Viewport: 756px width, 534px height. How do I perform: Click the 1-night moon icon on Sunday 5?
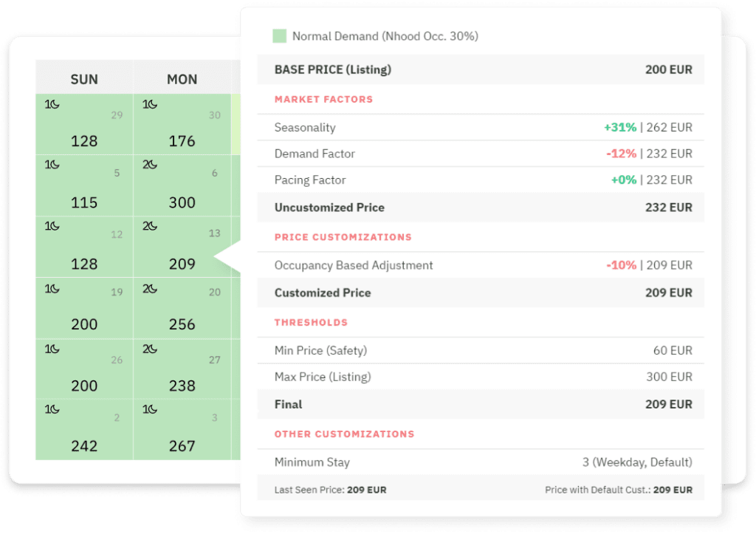point(51,165)
